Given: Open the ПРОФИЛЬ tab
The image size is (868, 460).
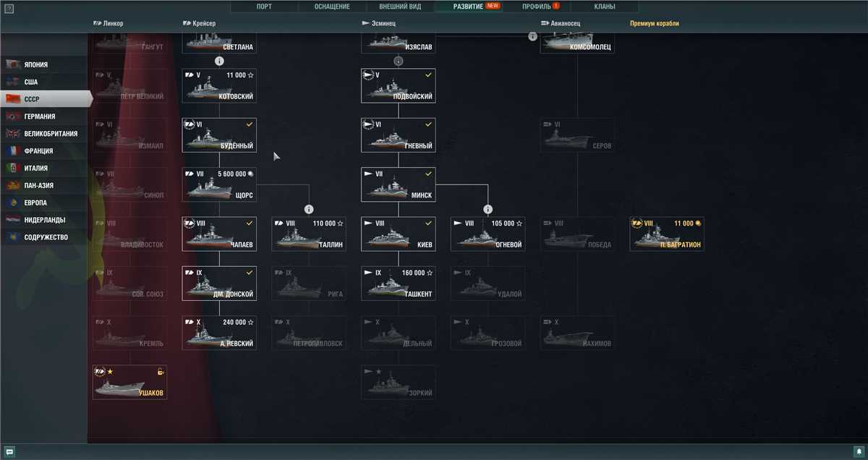Looking at the screenshot, I should pyautogui.click(x=536, y=7).
